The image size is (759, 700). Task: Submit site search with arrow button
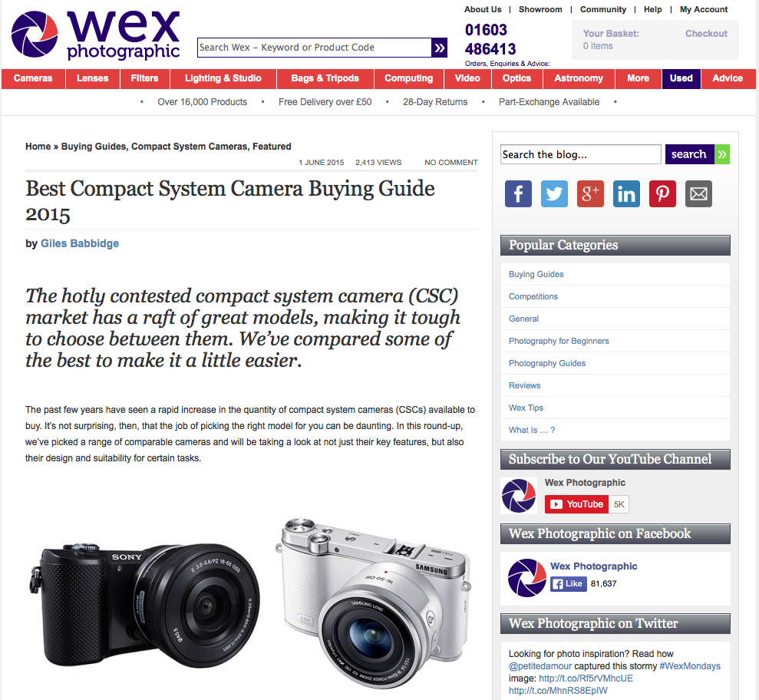tap(439, 48)
